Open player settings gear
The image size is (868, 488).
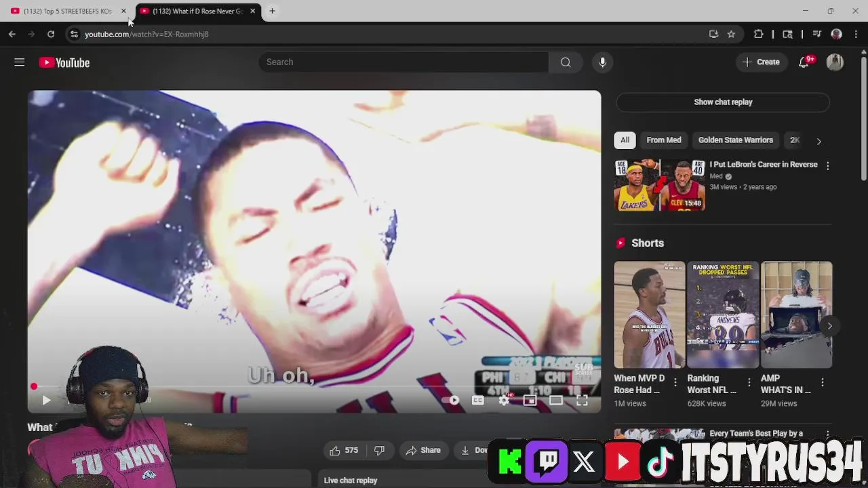pyautogui.click(x=504, y=401)
